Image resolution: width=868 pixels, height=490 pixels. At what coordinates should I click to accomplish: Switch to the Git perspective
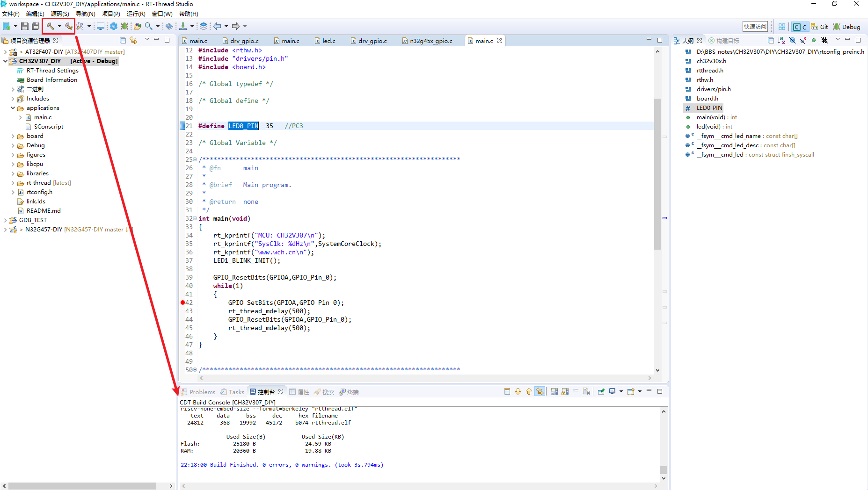coord(819,27)
